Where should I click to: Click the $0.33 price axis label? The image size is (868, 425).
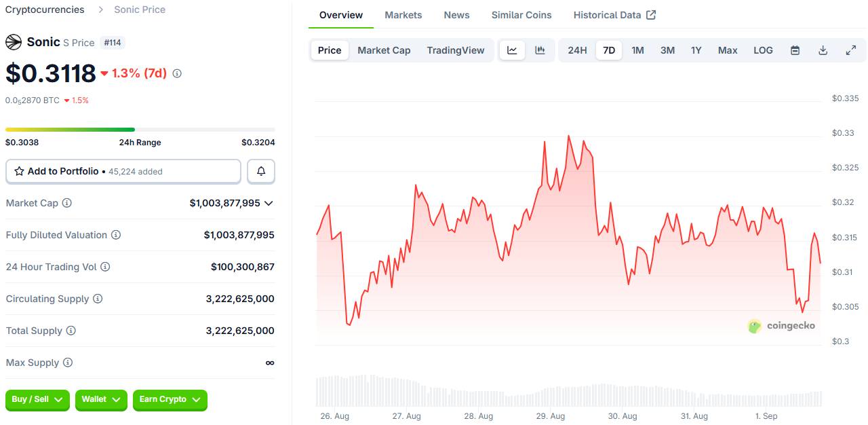point(843,133)
